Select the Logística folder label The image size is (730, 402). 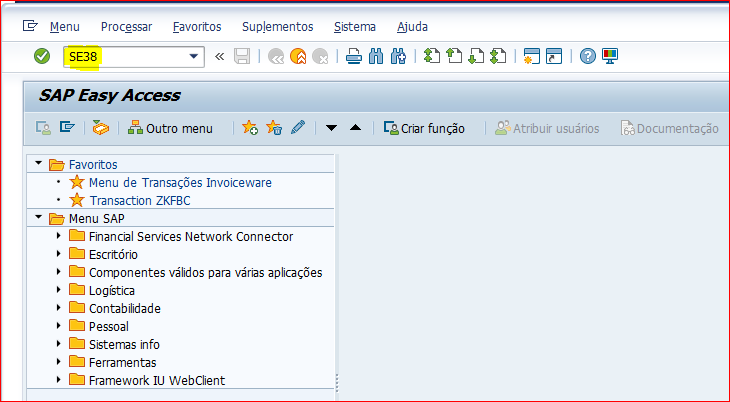[112, 291]
